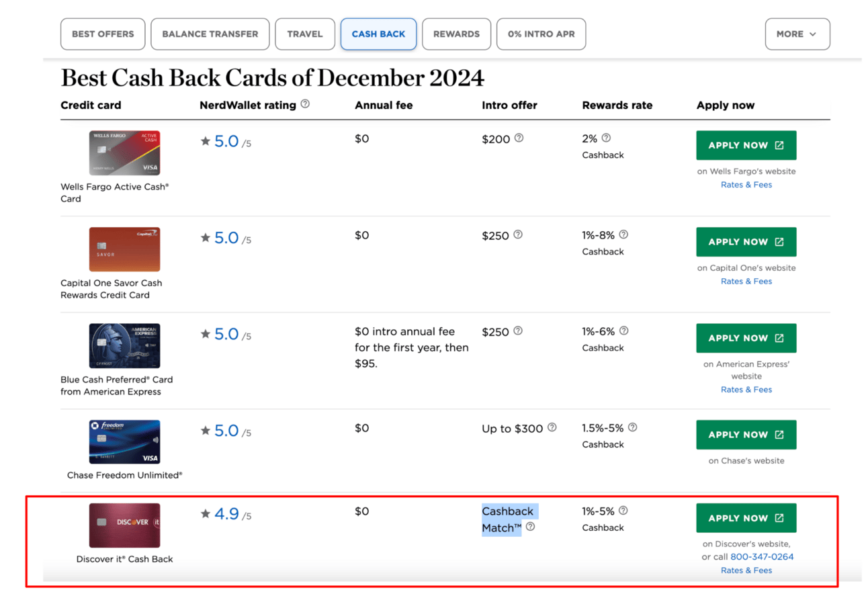This screenshot has width=868, height=594.
Task: Click the Blue Cash Preferred card image
Action: [125, 346]
